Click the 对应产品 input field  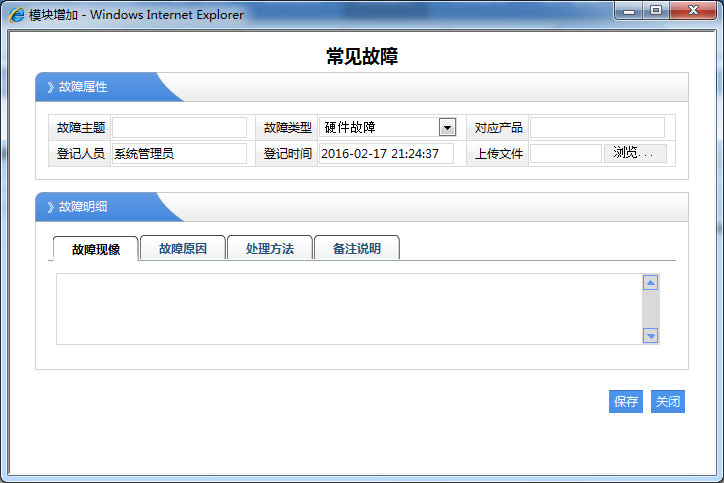coord(597,127)
